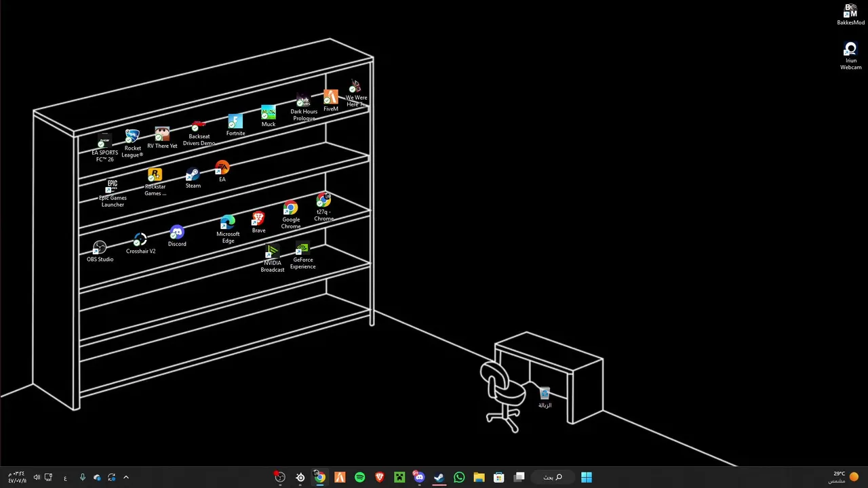Open the GeForce Experience shortcut
This screenshot has height=488, width=868.
click(302, 256)
